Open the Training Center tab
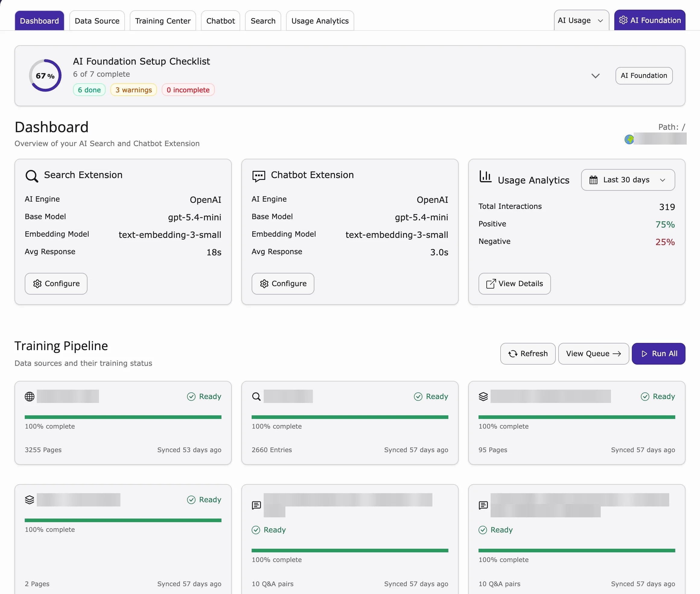The width and height of the screenshot is (700, 594). tap(163, 21)
